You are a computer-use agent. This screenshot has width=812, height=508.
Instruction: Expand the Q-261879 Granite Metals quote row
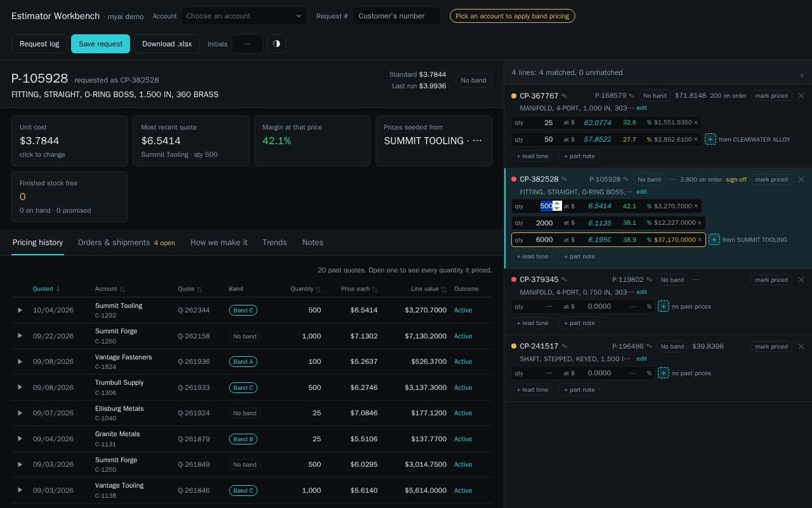tap(20, 439)
